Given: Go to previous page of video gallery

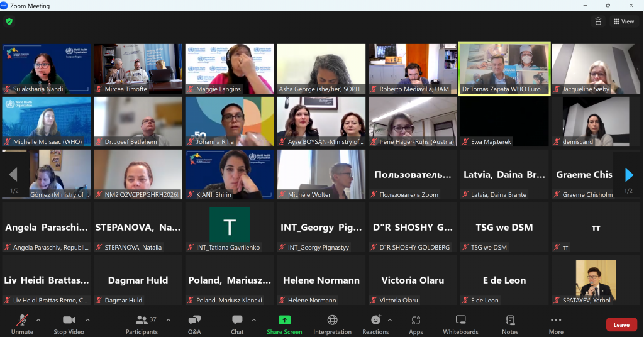Looking at the screenshot, I should click(13, 175).
